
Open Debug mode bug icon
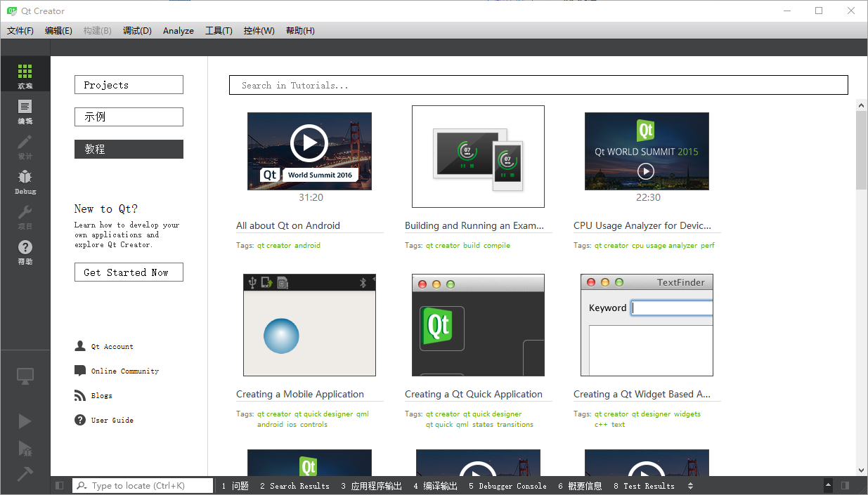[25, 177]
